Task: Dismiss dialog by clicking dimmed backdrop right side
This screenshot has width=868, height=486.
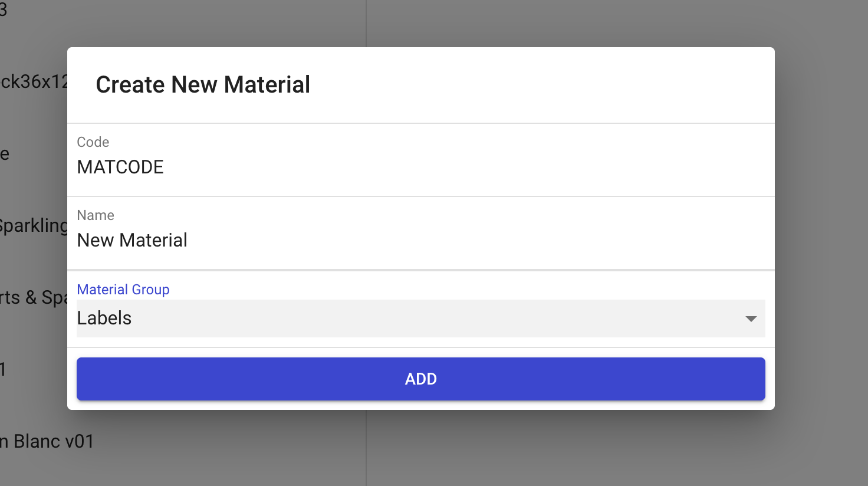Action: click(x=821, y=236)
